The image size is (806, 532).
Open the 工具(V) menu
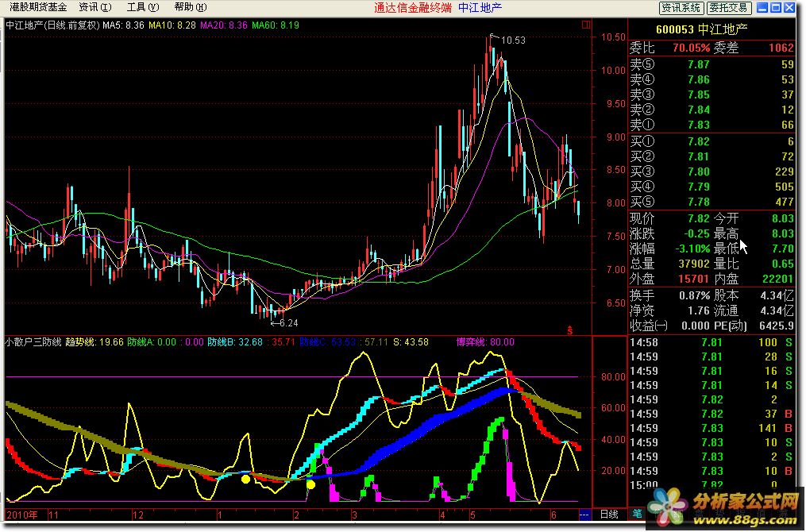point(143,7)
